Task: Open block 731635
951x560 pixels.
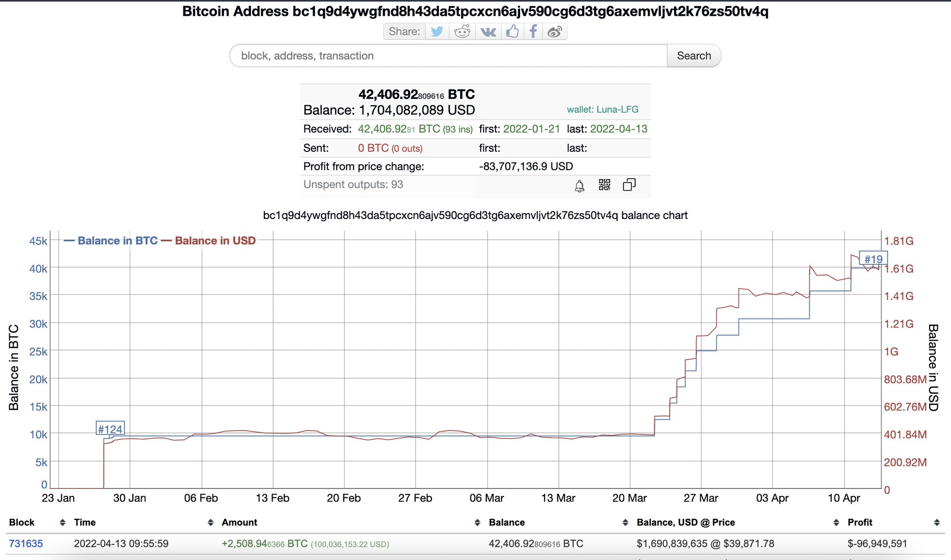Action: [26, 543]
